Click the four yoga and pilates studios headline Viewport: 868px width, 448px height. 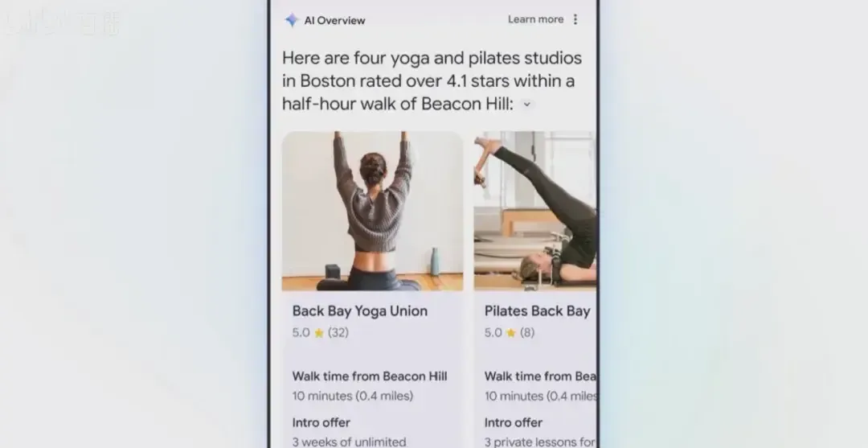(432, 81)
